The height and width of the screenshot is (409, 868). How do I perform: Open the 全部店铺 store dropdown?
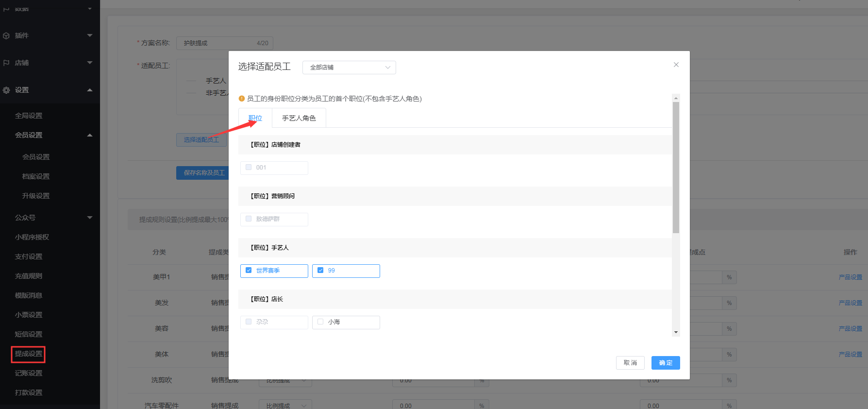(349, 68)
